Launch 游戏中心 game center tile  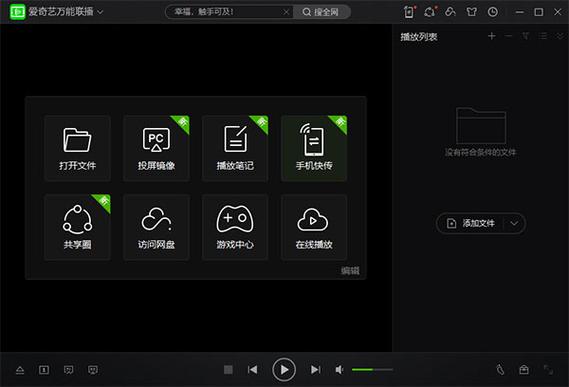(x=235, y=227)
